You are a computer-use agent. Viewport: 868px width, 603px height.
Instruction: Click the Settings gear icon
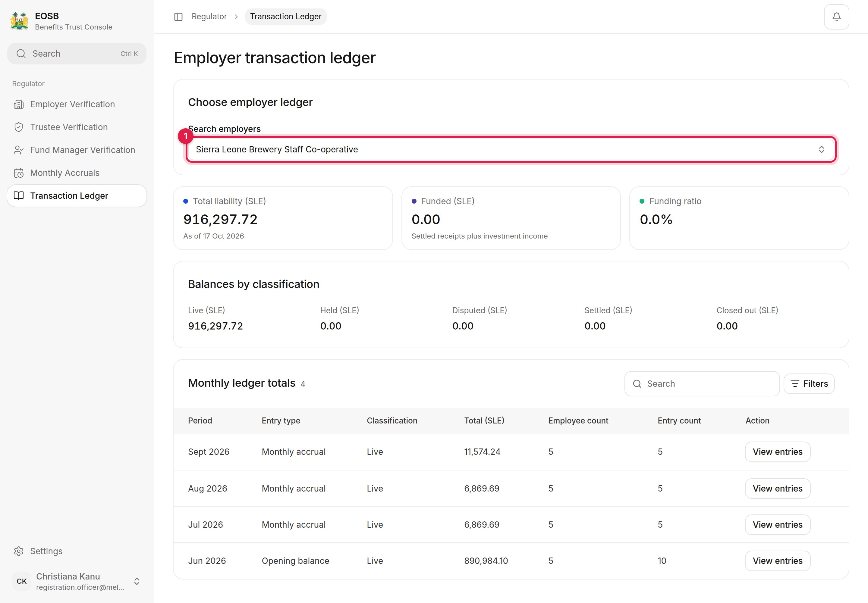click(18, 551)
